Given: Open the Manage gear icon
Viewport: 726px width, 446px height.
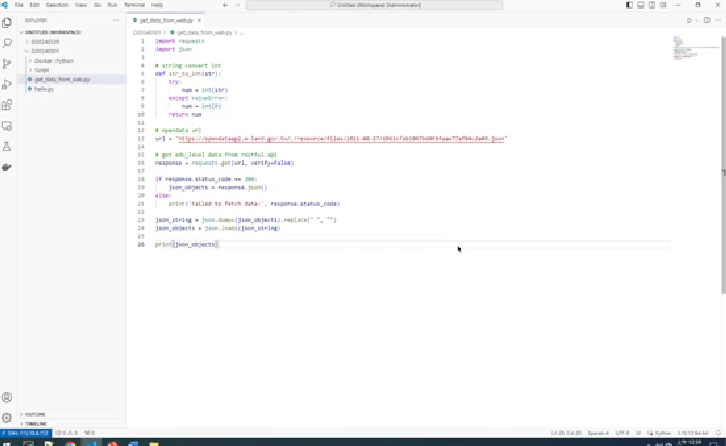Looking at the screenshot, I should point(7,418).
